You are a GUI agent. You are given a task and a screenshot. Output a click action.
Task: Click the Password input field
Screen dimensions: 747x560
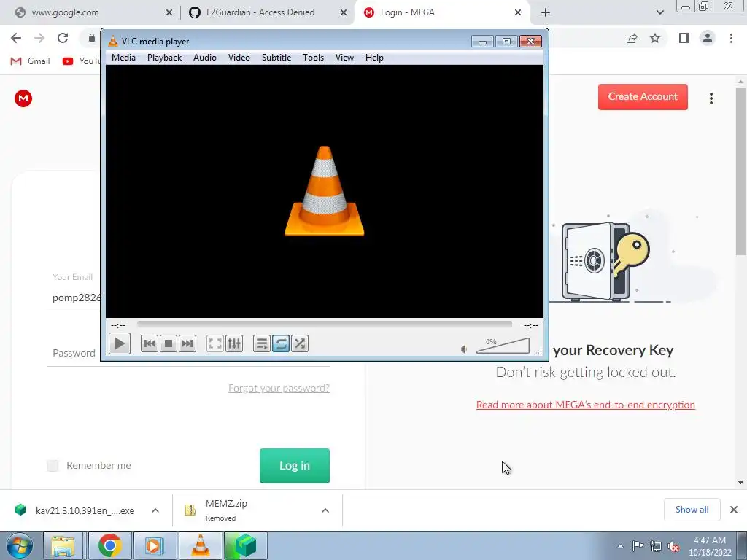(x=188, y=353)
